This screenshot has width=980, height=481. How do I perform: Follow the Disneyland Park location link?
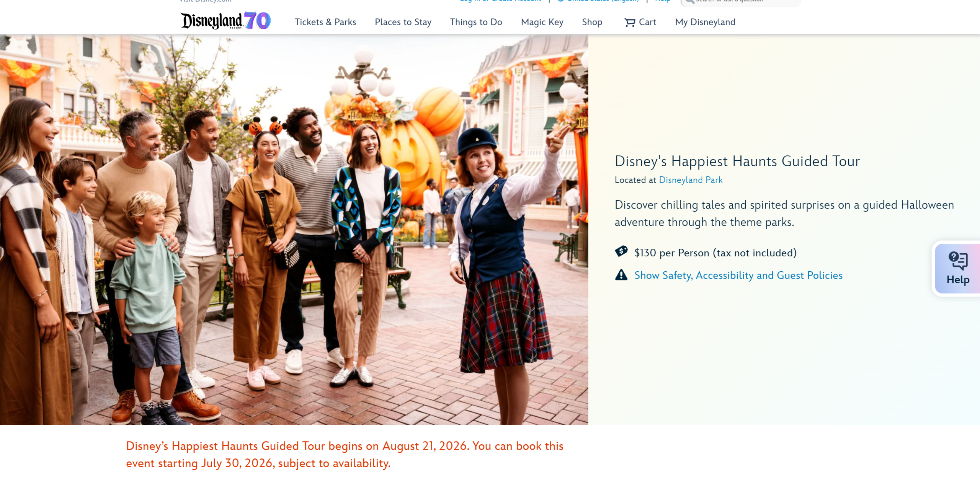tap(691, 180)
